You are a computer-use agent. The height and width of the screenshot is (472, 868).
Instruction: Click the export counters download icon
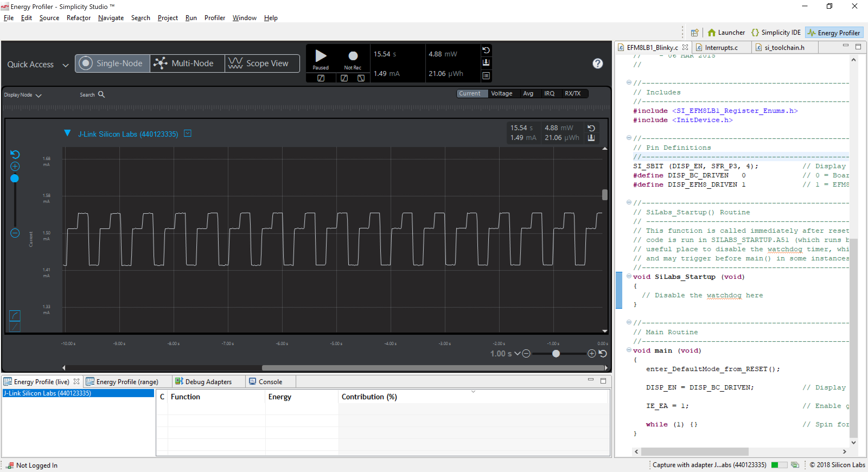tap(486, 63)
